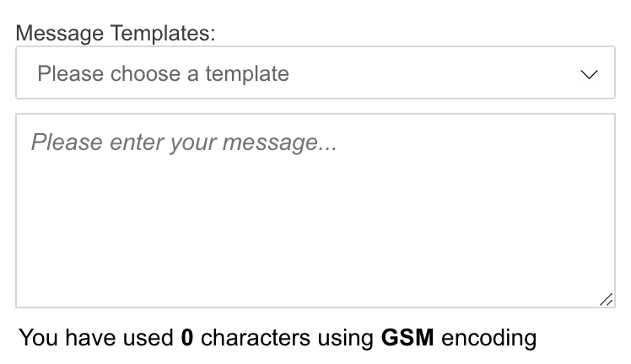Click the textarea resize handle in the corner
Viewport: 631px width, 364px height.
coord(606,299)
